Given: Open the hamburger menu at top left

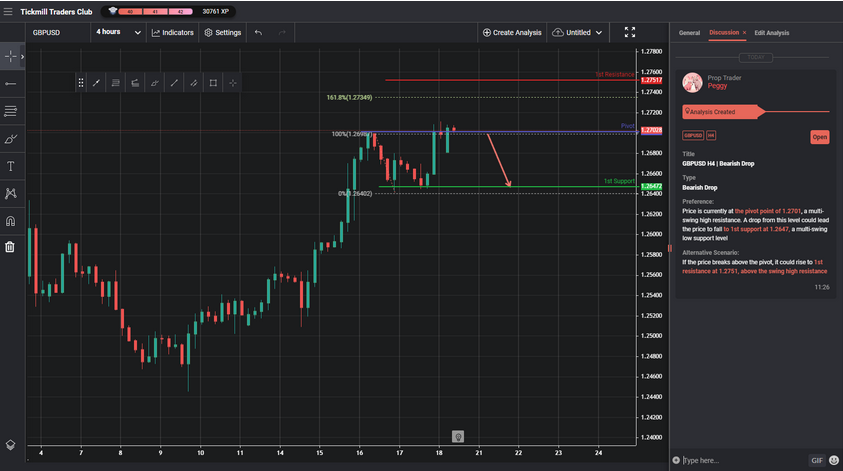Looking at the screenshot, I should (8, 11).
